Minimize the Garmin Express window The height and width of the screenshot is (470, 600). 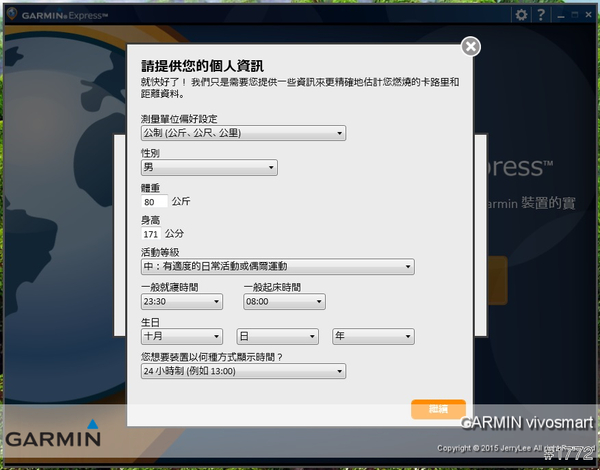[561, 16]
